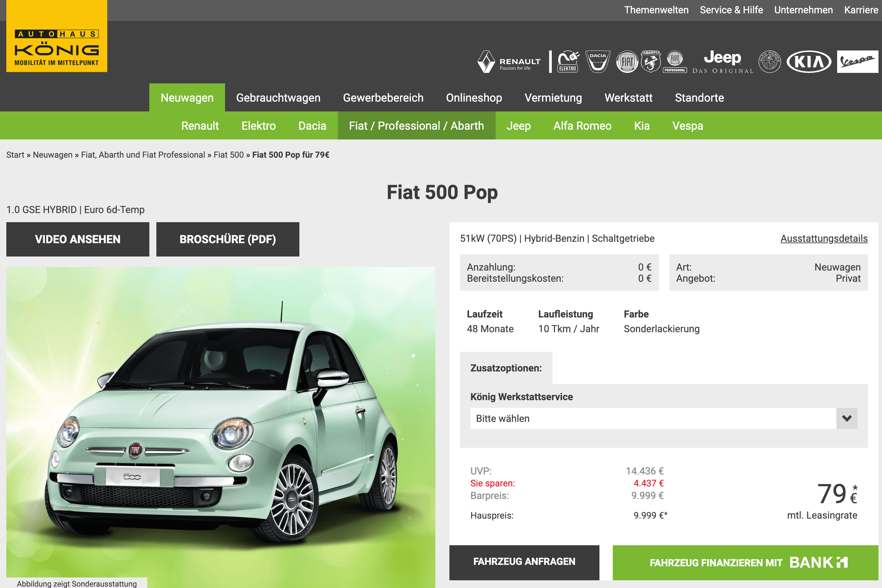Click the '48 Monate' Laufzeit value
882x588 pixels.
[490, 329]
